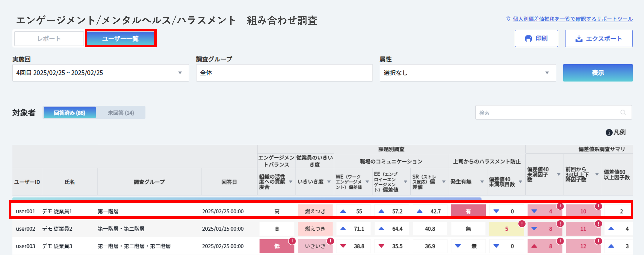The width and height of the screenshot is (644, 255).
Task: Click alert badge on user001 value 10 cell
Action: 598,206
